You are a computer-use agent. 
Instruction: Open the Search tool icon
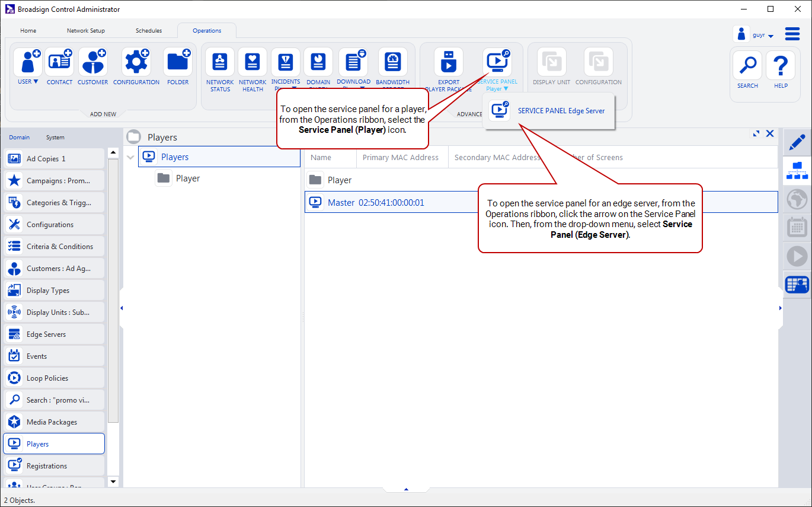747,66
